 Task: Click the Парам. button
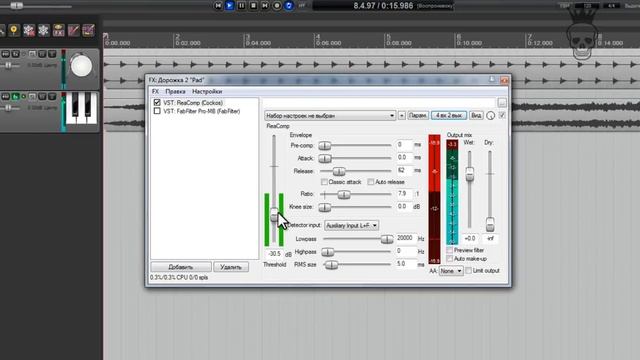[x=418, y=116]
